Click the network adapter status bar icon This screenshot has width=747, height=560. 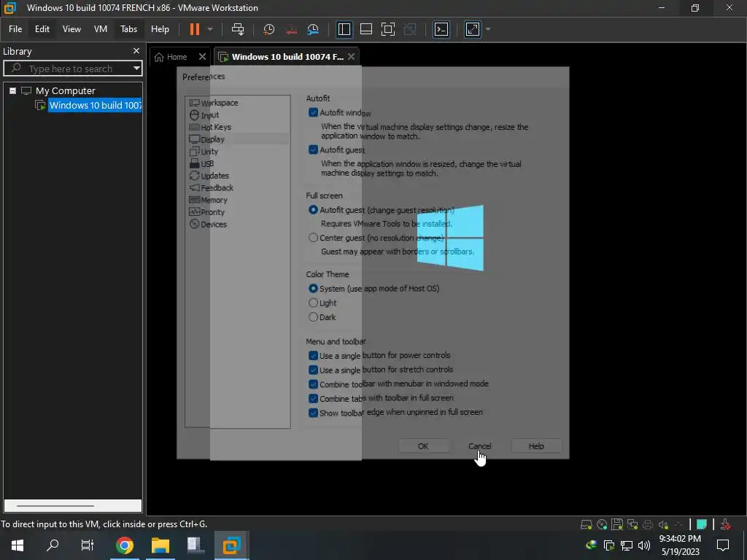point(632,525)
